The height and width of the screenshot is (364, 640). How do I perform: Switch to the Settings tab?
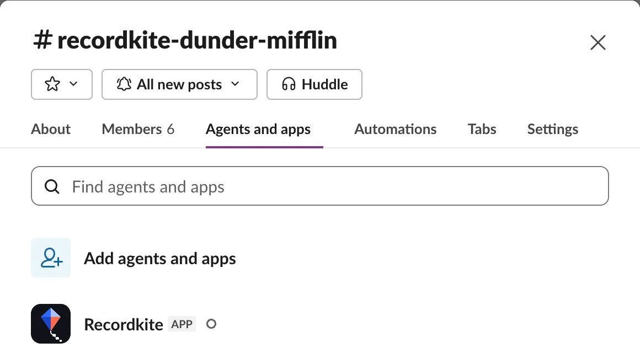point(553,129)
